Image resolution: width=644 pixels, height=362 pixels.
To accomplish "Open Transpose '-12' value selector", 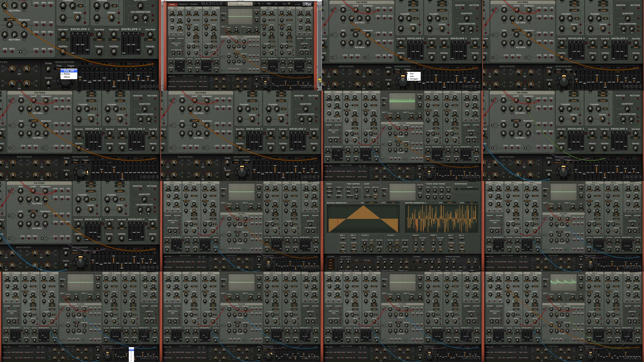I will [350, 197].
